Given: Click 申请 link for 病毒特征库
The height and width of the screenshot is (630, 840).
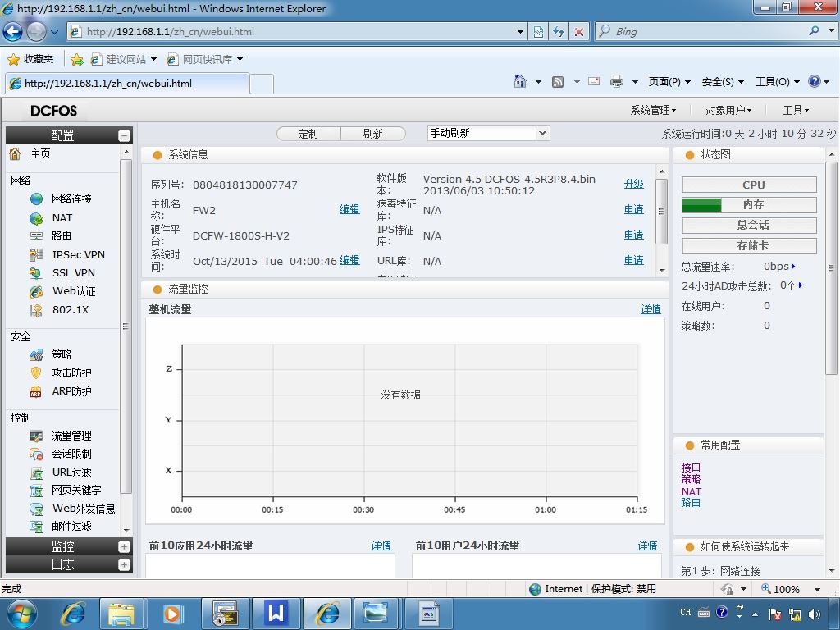Looking at the screenshot, I should [x=634, y=209].
